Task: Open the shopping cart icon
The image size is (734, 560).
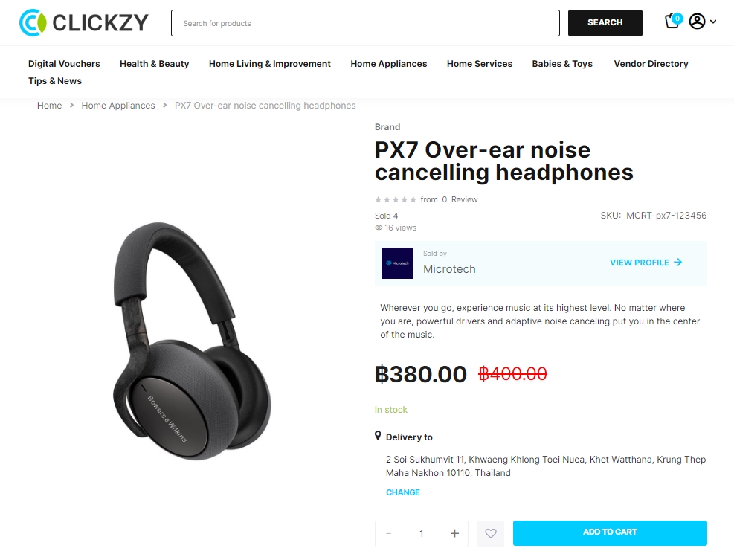Action: click(x=673, y=21)
